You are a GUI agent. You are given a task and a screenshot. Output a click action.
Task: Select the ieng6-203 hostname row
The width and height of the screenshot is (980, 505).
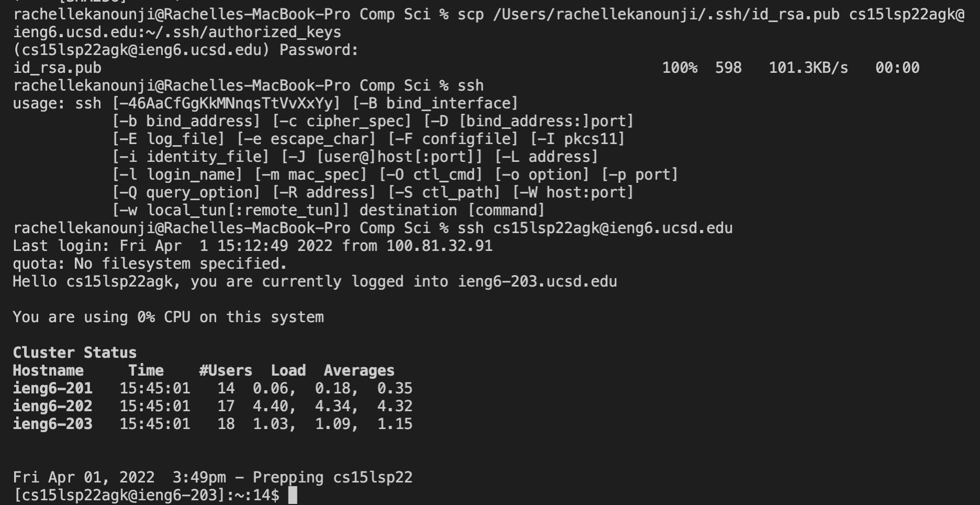pos(213,424)
